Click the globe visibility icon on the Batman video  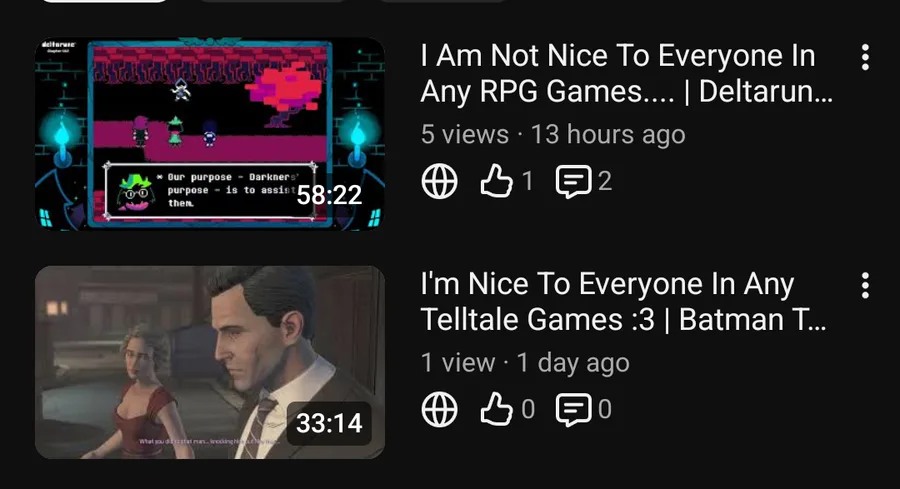coord(440,410)
